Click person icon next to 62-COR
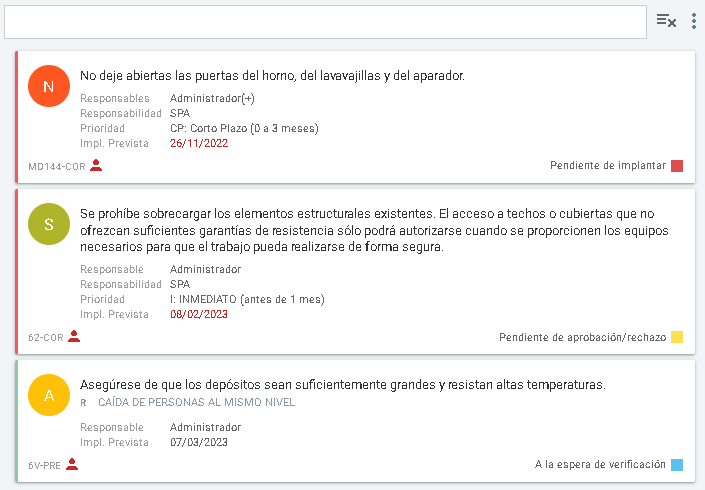 point(74,337)
